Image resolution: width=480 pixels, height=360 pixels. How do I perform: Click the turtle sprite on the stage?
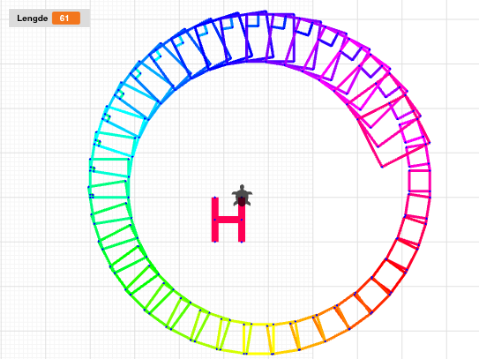(242, 196)
